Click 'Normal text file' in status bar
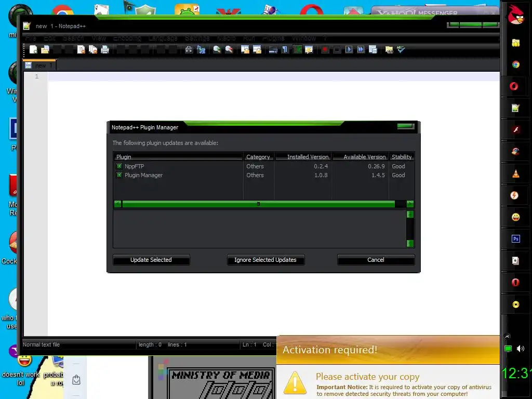 pos(41,344)
